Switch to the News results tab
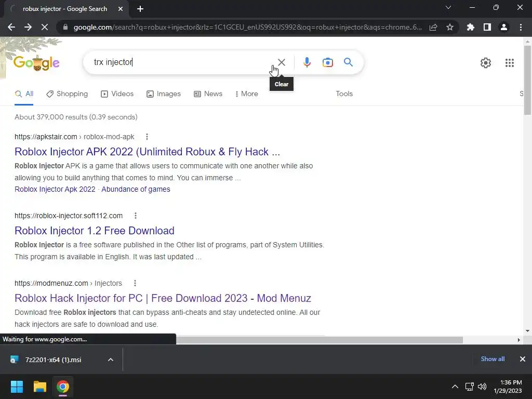The image size is (532, 399). [208, 94]
